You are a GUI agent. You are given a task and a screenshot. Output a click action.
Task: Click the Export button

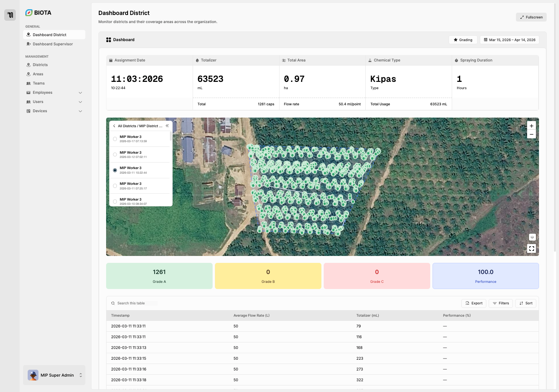[x=474, y=303]
